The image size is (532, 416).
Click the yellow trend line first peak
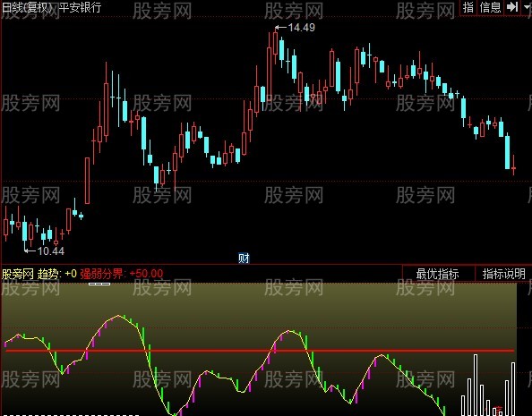coord(118,316)
